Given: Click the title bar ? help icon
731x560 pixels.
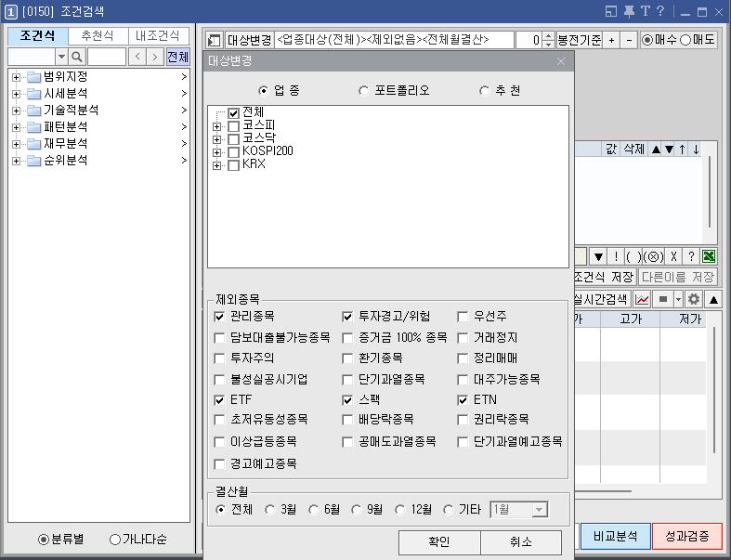Looking at the screenshot, I should 660,11.
